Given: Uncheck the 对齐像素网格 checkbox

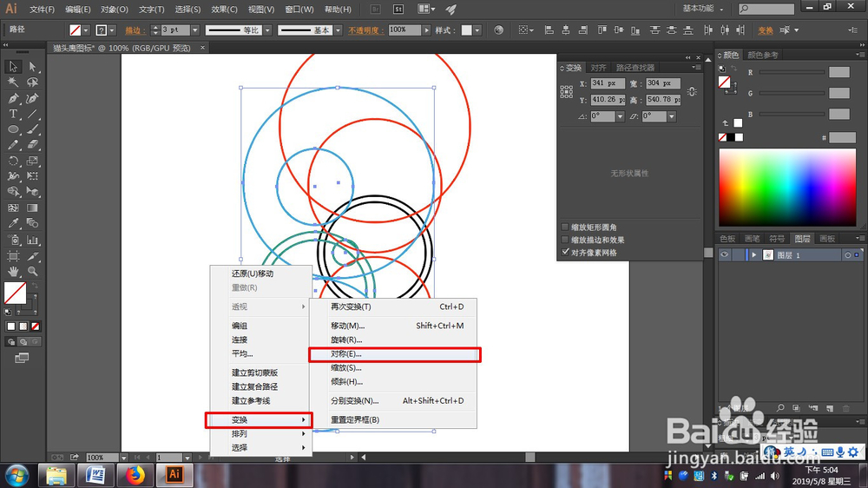Looking at the screenshot, I should click(x=565, y=253).
